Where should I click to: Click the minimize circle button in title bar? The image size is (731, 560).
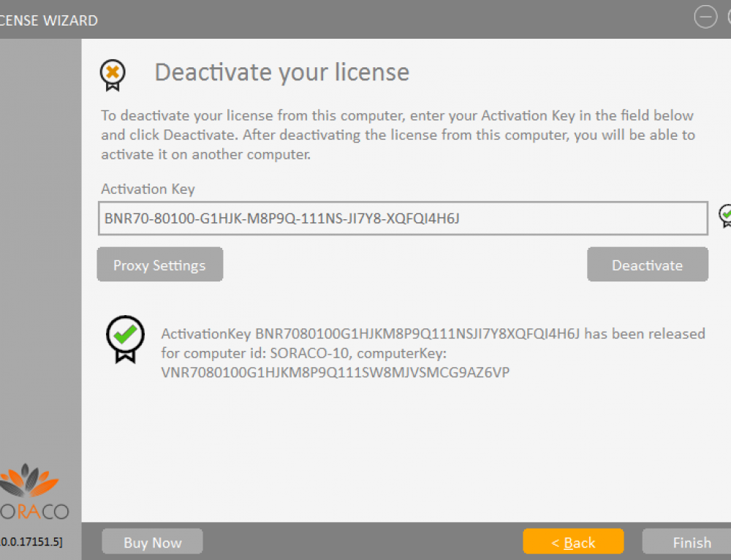click(705, 18)
